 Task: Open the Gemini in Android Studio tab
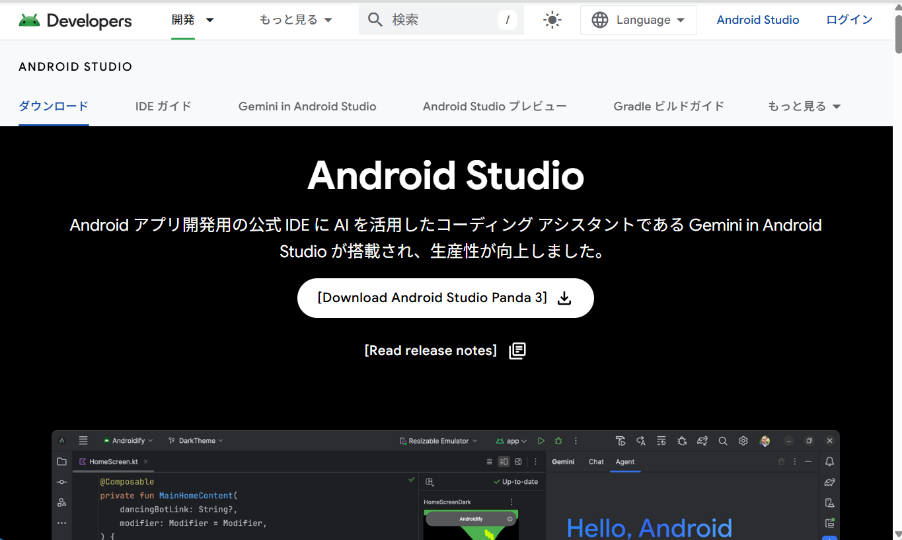307,106
